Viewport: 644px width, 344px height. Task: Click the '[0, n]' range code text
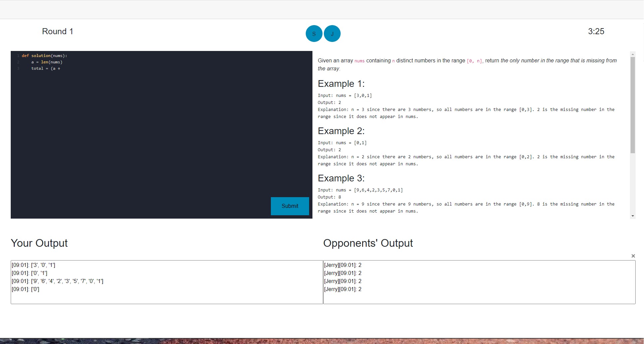[x=475, y=61]
